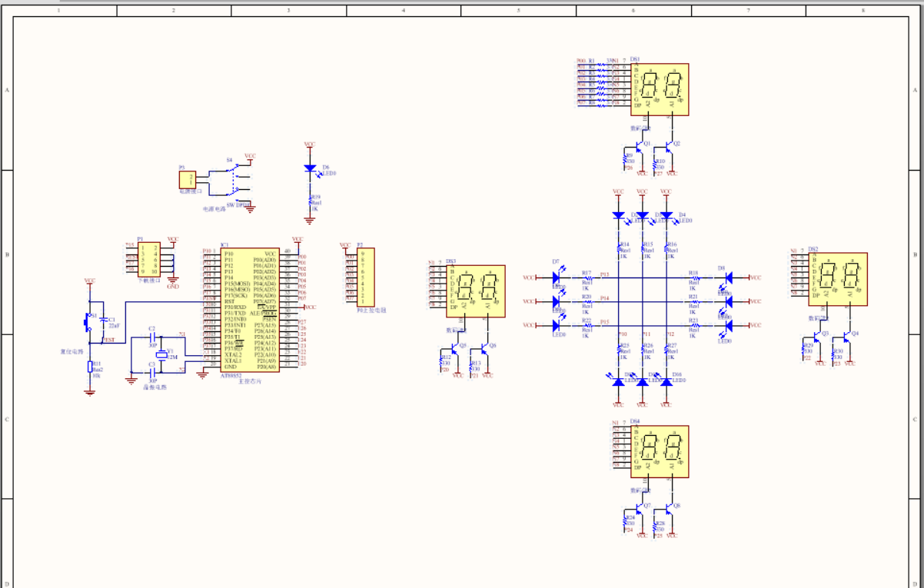Click the P0上拉电阻 label under P2
924x588 pixels.
(x=372, y=310)
